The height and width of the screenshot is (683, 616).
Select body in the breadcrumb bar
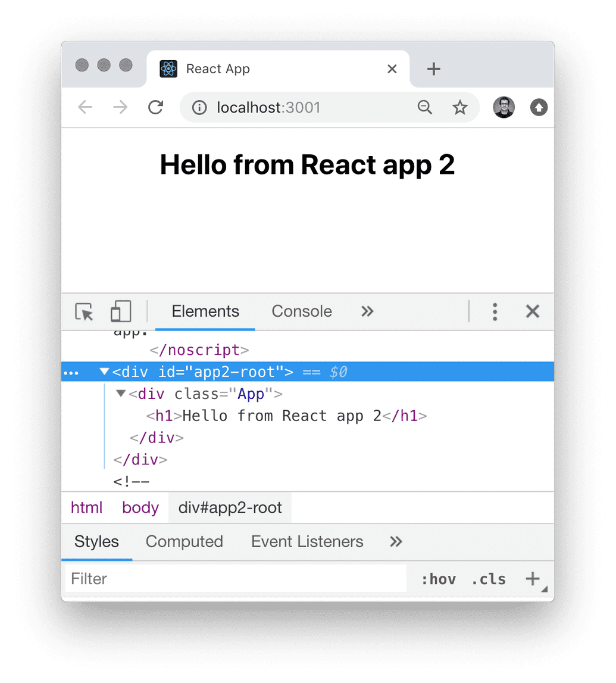(140, 507)
